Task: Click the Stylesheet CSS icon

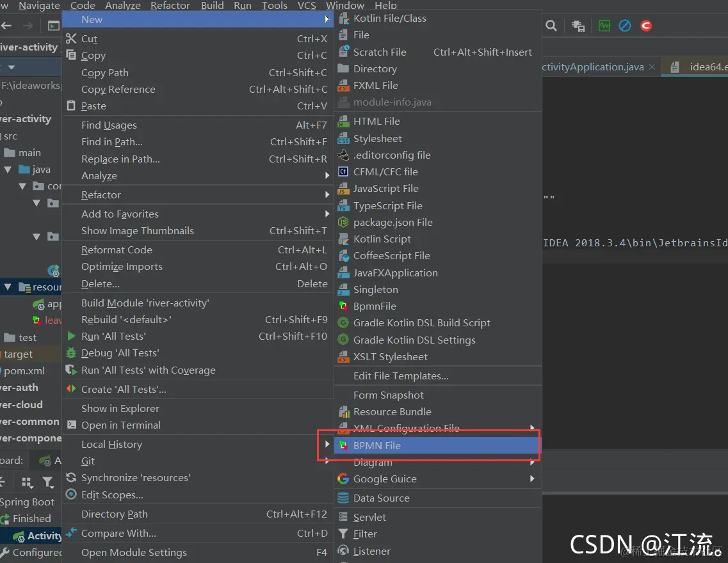Action: coord(344,139)
